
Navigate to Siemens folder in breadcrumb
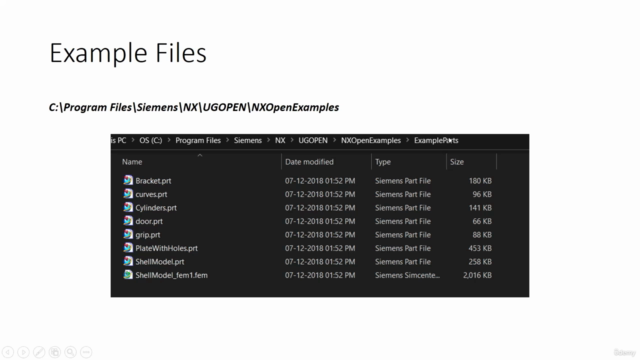point(248,140)
